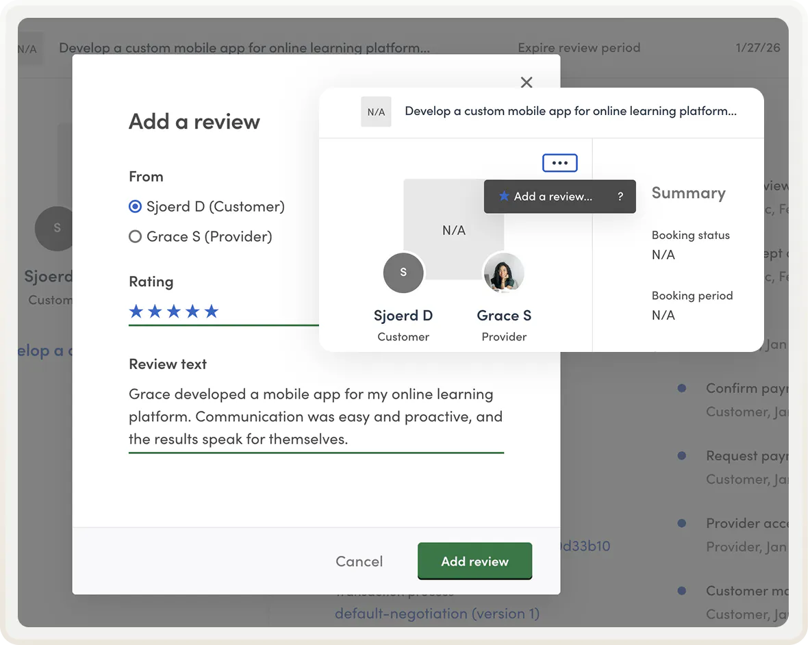
Task: Set rating to four stars
Action: (x=192, y=312)
